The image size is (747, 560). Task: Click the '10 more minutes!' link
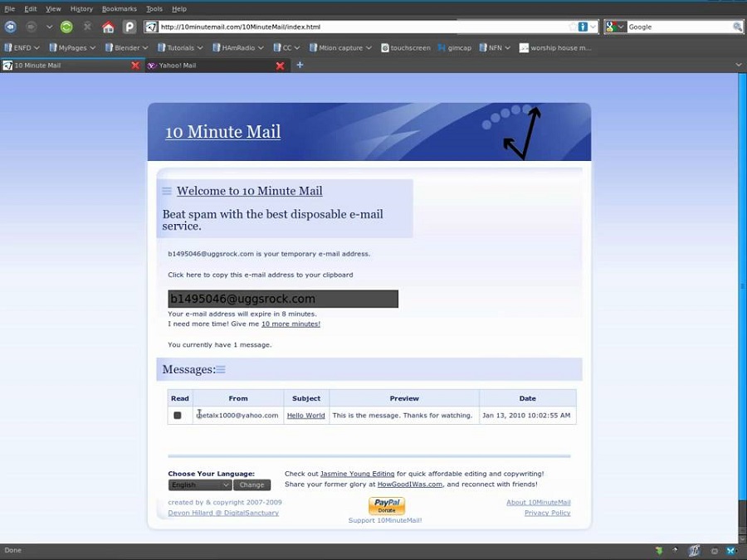pyautogui.click(x=290, y=324)
